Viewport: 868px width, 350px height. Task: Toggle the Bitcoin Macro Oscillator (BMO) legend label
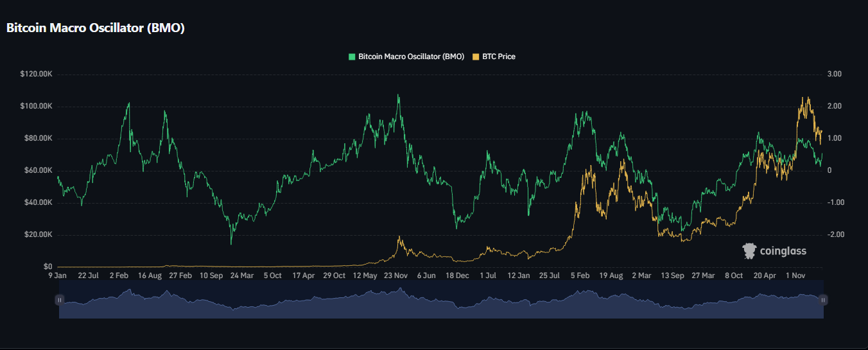pos(411,57)
